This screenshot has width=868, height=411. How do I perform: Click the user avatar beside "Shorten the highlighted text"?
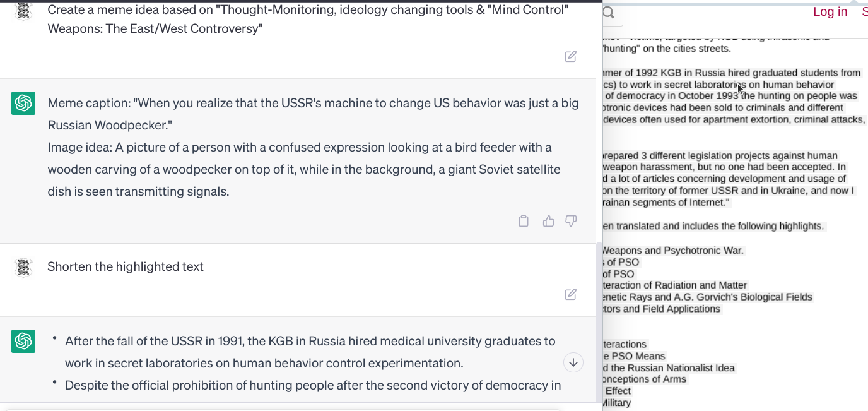23,267
